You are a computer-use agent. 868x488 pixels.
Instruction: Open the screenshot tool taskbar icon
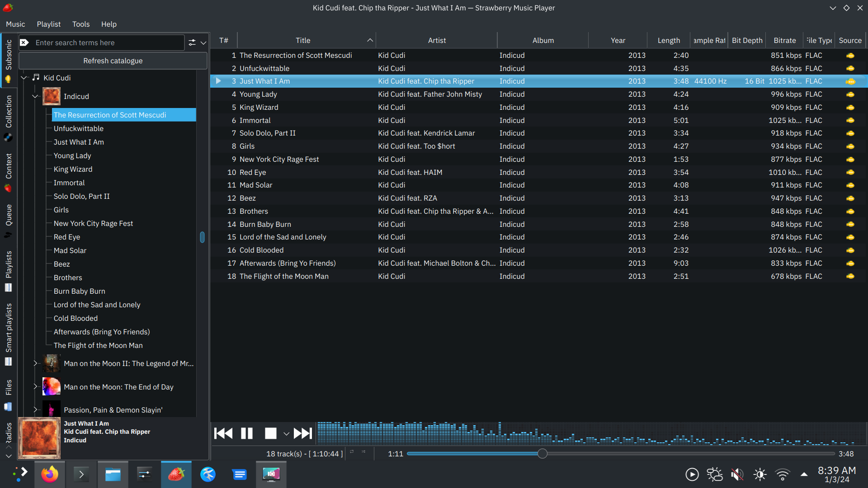(x=271, y=474)
